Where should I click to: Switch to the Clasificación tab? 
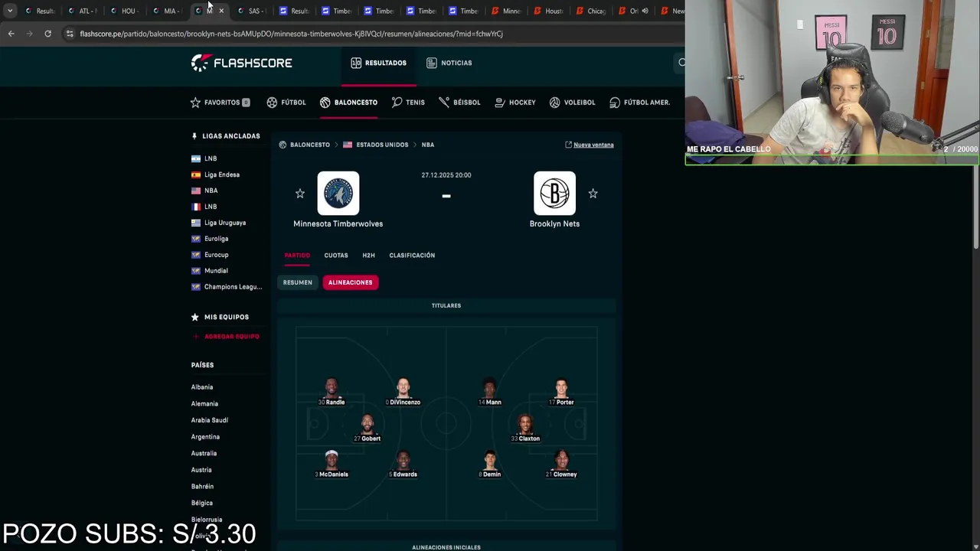[x=412, y=256]
